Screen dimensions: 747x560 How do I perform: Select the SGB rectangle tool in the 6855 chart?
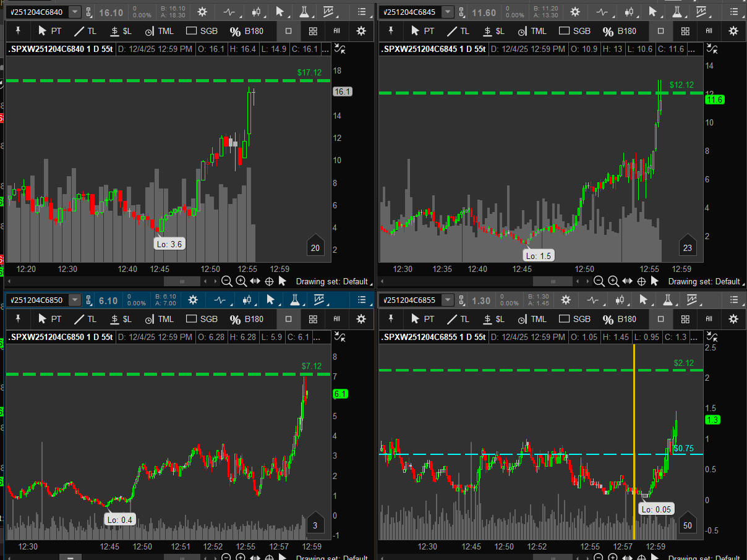(574, 319)
